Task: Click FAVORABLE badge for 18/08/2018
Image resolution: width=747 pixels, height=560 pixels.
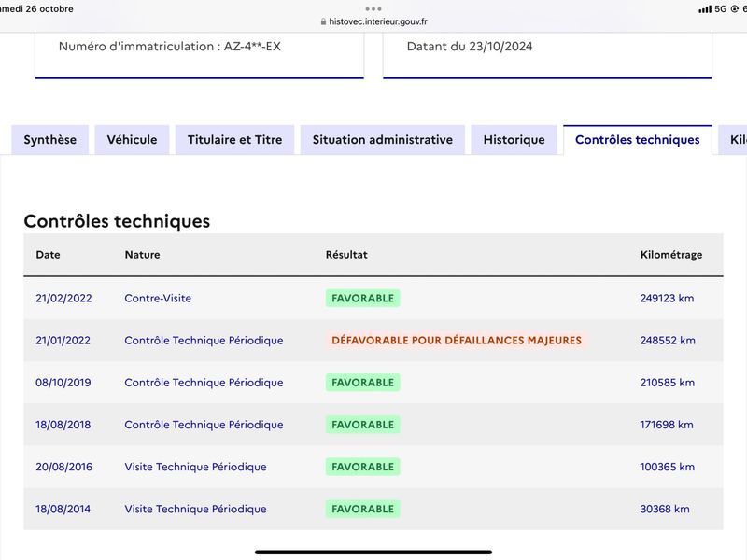Action: [x=363, y=425]
